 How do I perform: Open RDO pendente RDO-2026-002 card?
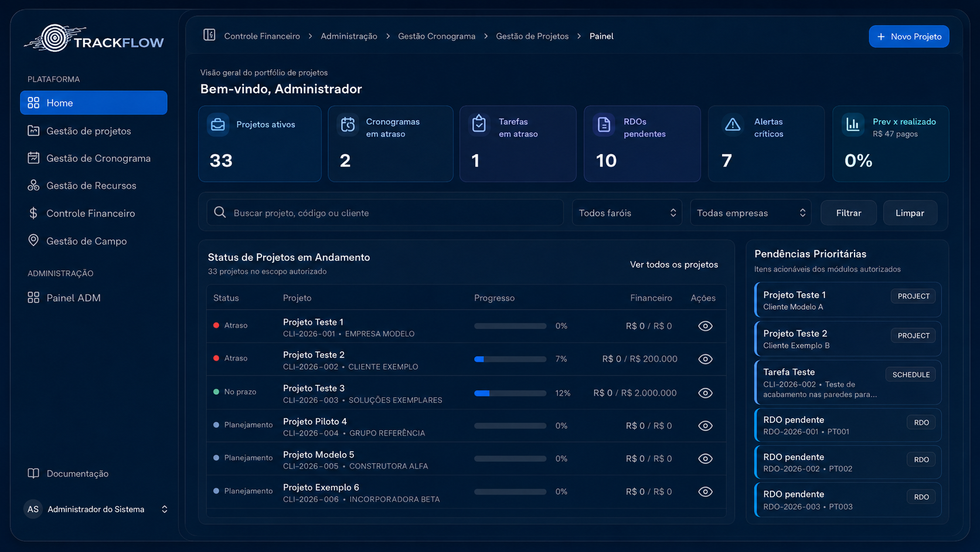[848, 462]
